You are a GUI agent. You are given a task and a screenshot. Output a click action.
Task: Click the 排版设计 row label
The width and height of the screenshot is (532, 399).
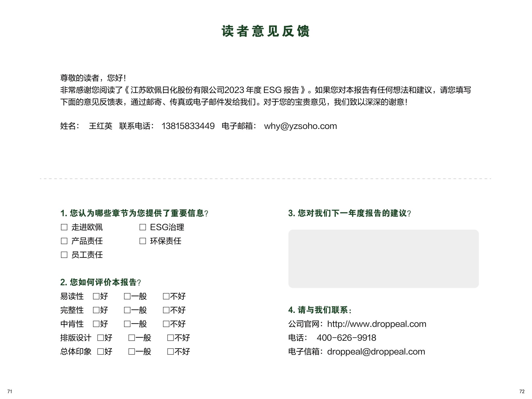tap(76, 338)
